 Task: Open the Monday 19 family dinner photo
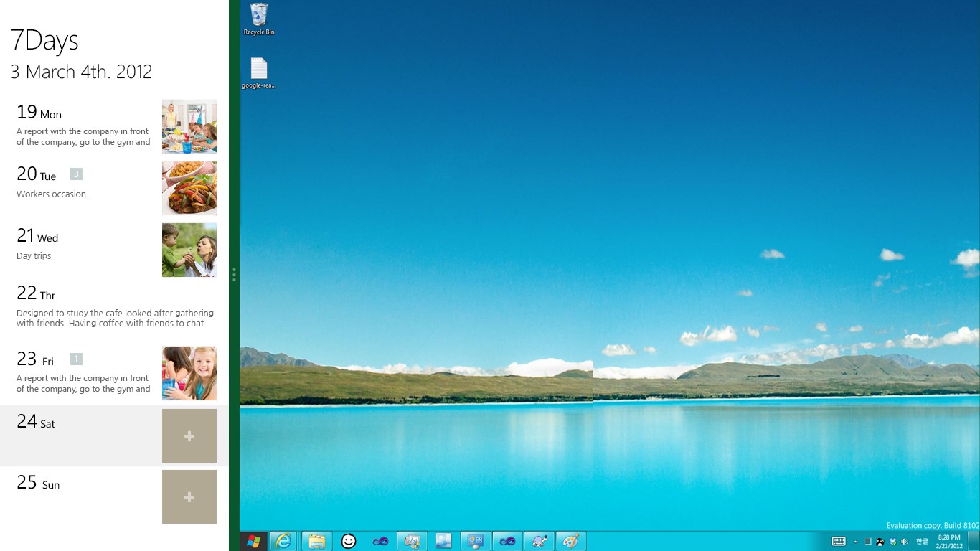click(x=189, y=126)
